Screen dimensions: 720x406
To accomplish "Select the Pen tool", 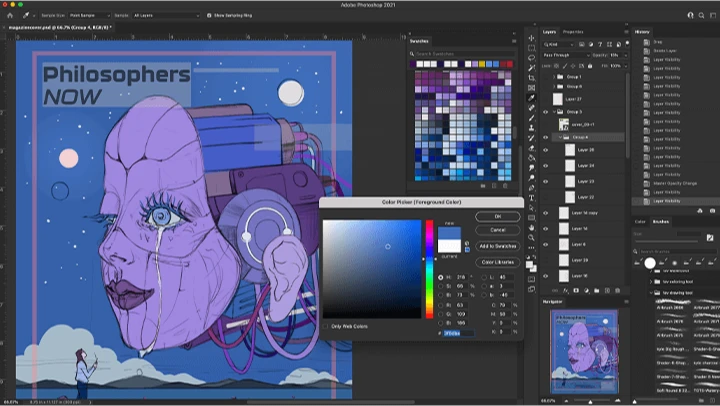I will pos(531,188).
